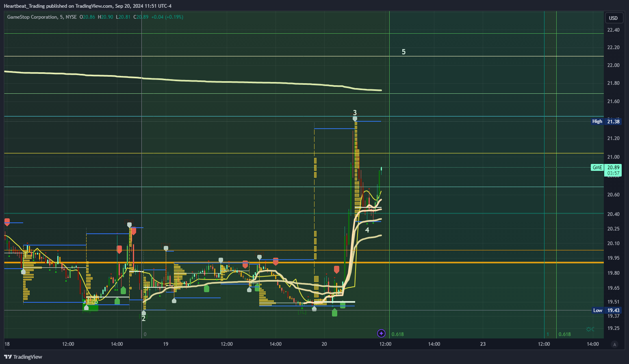The width and height of the screenshot is (629, 364).
Task: Click the 19.95 price axis label
Action: (x=613, y=258)
